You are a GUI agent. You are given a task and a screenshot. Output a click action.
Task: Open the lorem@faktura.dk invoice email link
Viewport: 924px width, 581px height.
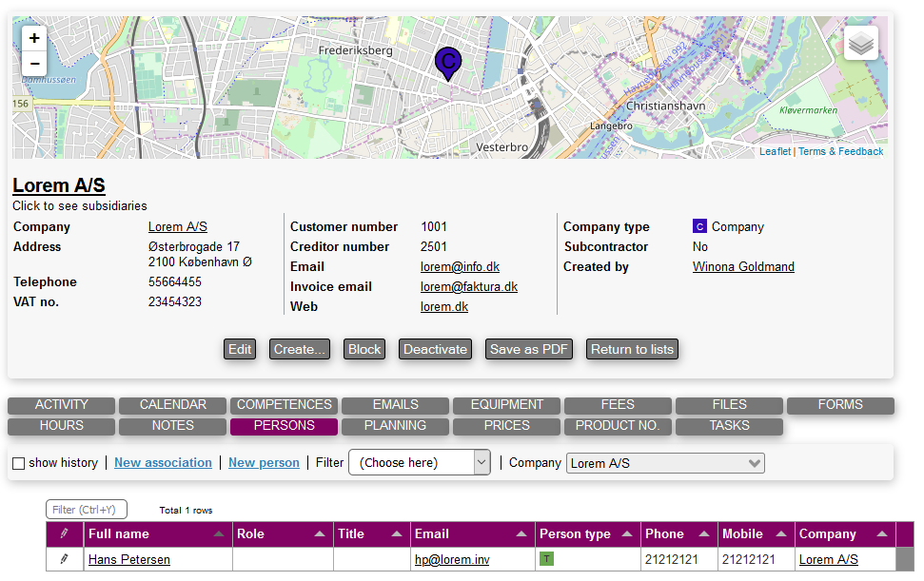coord(468,286)
